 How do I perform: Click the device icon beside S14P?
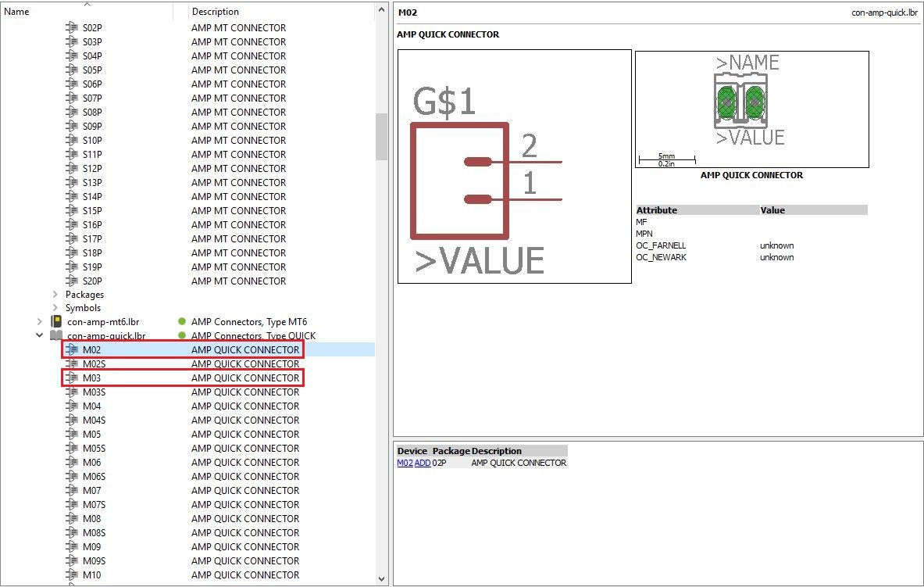click(x=72, y=196)
